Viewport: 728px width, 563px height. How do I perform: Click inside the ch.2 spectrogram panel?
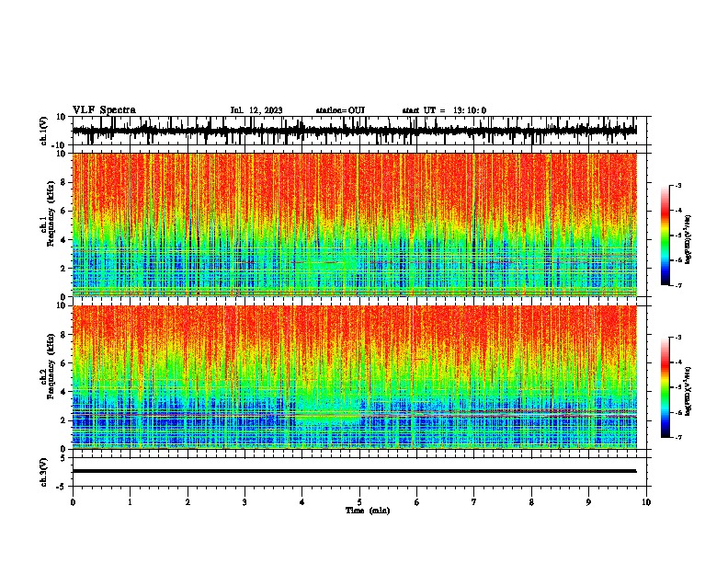point(355,377)
